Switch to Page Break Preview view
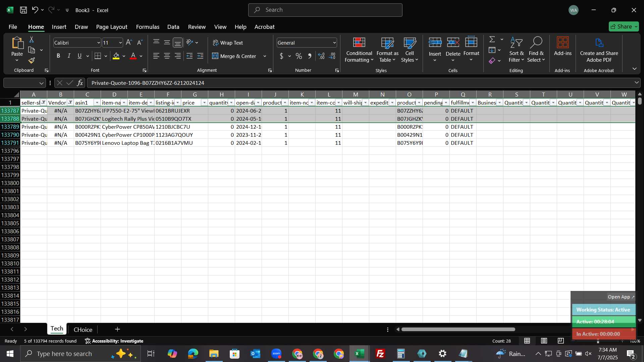644x362 pixels. pos(561,341)
